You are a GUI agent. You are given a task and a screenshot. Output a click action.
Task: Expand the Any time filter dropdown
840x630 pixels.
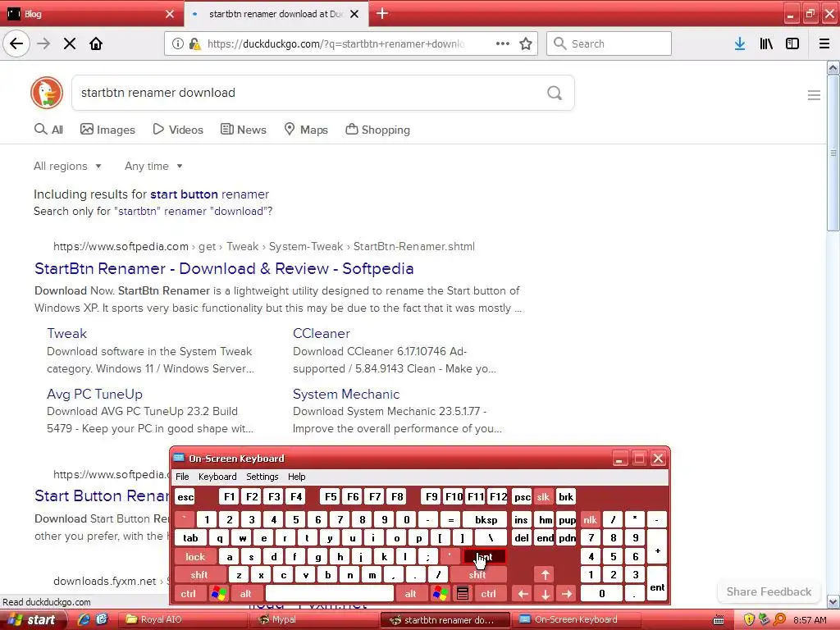(x=153, y=166)
